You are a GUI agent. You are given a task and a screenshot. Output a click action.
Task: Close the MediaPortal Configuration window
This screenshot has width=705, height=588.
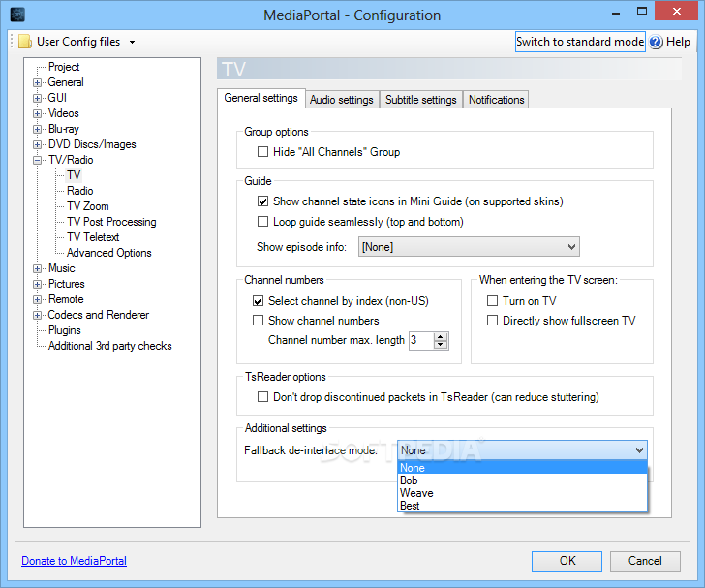(677, 12)
